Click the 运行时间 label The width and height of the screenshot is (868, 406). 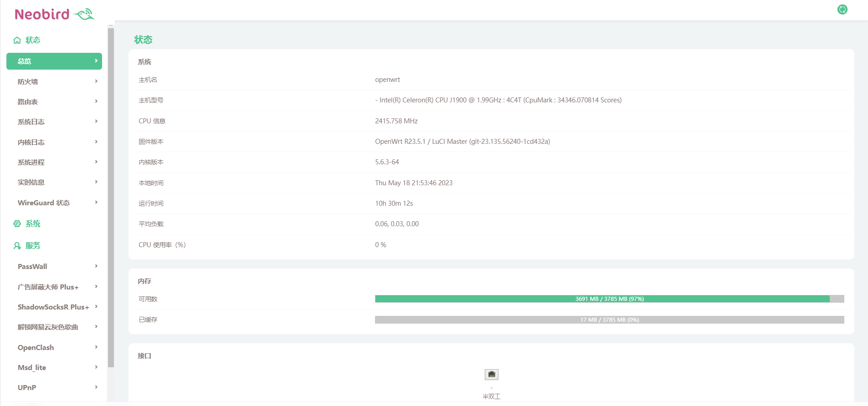[151, 203]
